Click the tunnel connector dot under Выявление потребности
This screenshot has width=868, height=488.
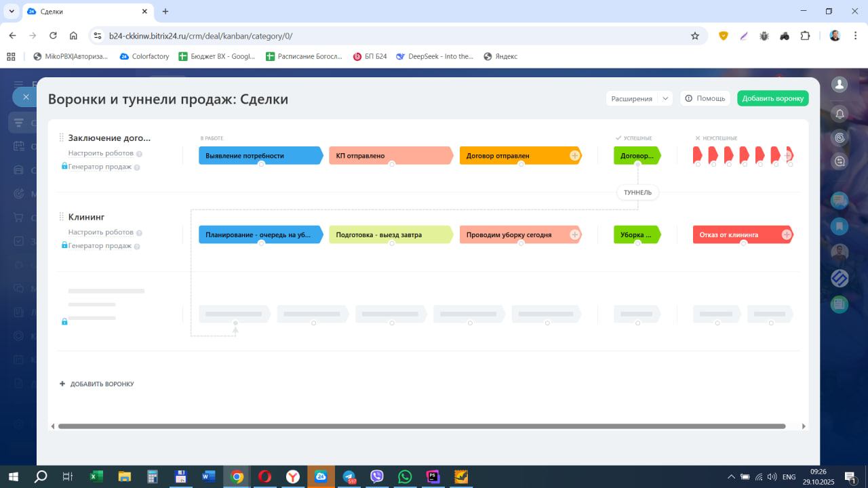[x=261, y=165]
